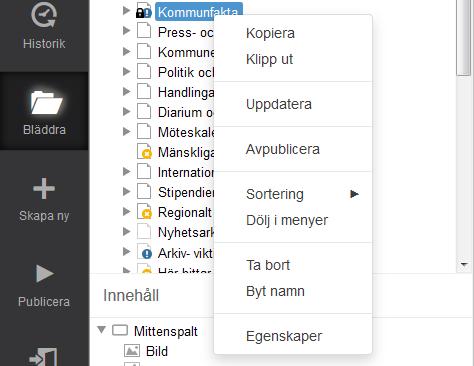
Task: Click the page icon beside Kommune
Action: tap(144, 52)
